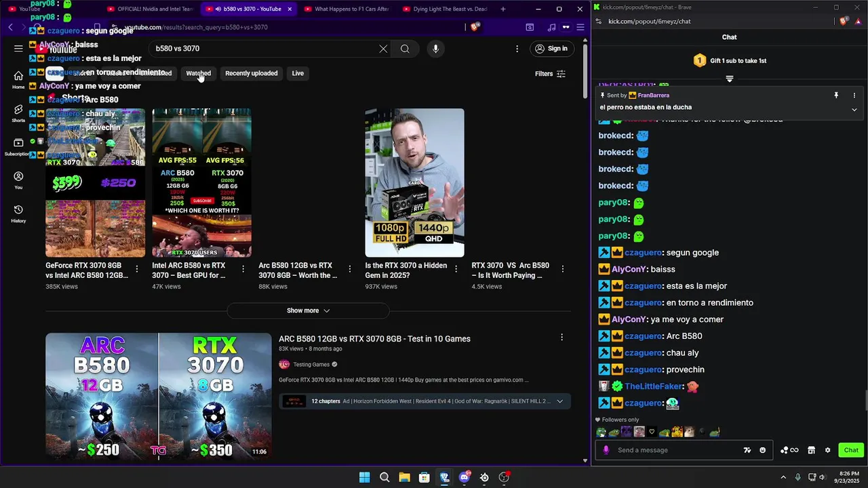Viewport: 868px width, 488px height.
Task: Select the Watched filter chip
Action: [x=199, y=73]
